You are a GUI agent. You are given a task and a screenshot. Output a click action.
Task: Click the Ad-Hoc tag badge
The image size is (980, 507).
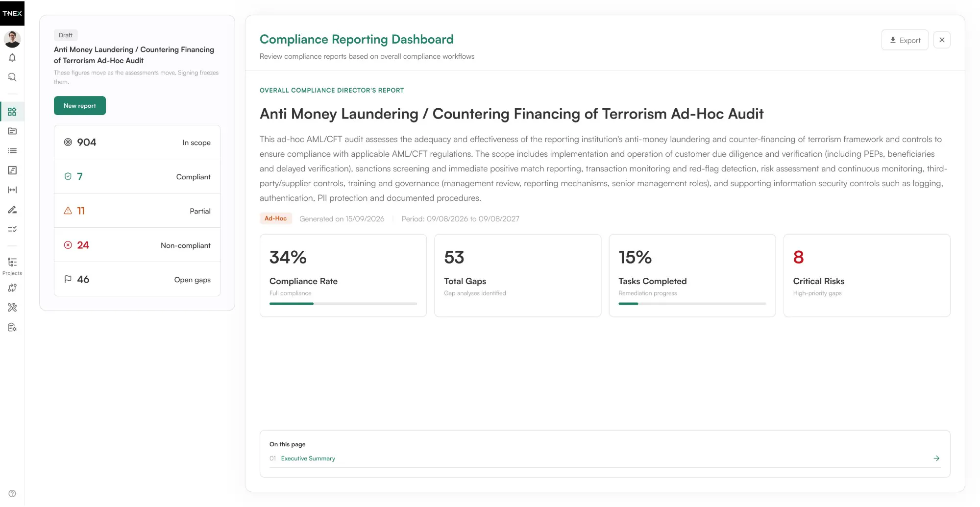[276, 218]
